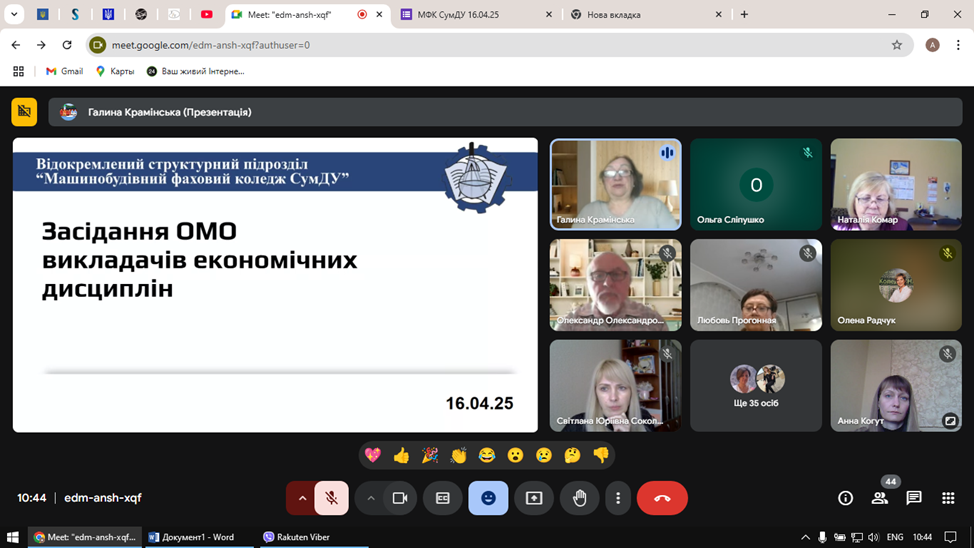Show the participants list with 44 badge

[879, 498]
